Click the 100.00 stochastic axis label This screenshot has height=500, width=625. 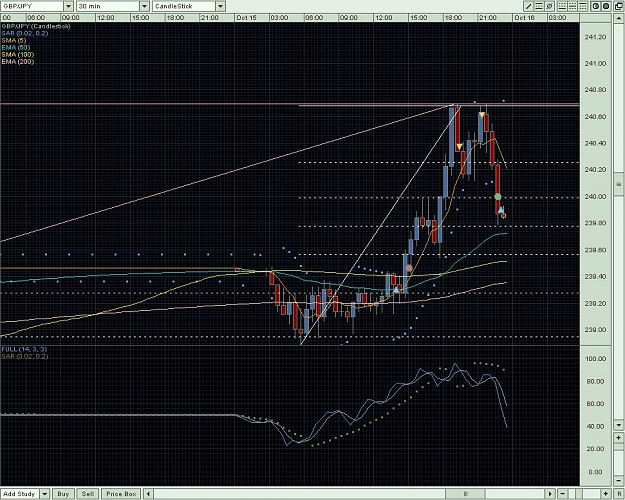(x=595, y=359)
